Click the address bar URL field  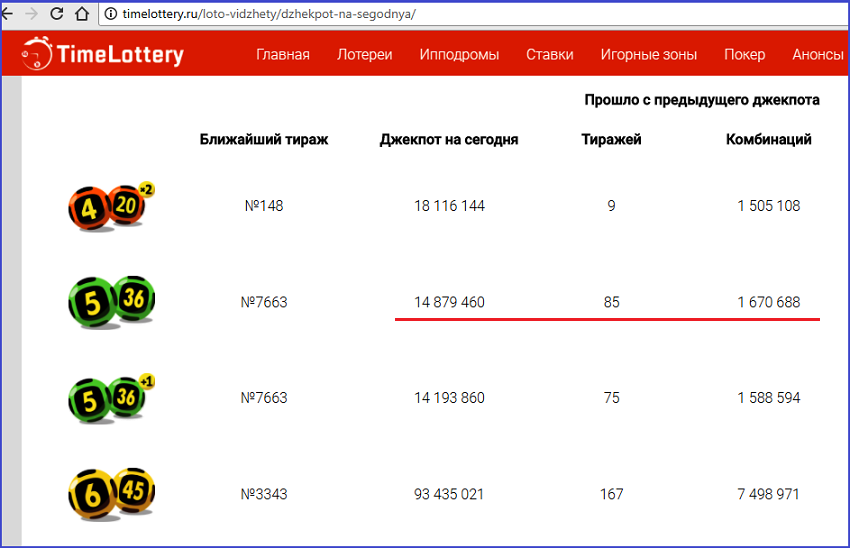coord(472,14)
